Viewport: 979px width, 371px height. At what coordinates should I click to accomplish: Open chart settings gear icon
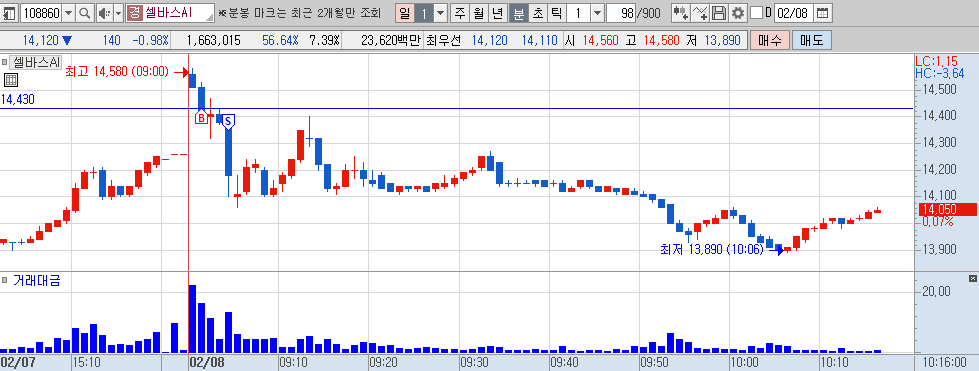coord(738,12)
